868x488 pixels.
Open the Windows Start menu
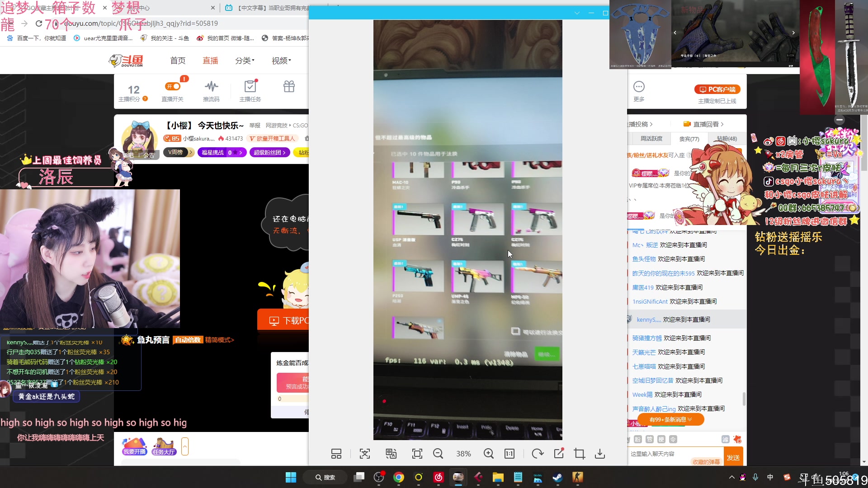pyautogui.click(x=291, y=477)
